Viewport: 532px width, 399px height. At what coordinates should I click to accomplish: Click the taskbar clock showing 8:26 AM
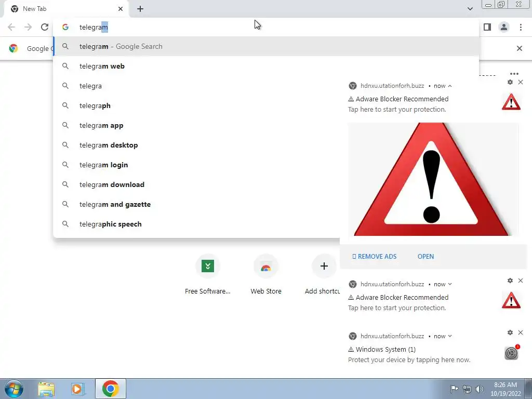click(505, 389)
